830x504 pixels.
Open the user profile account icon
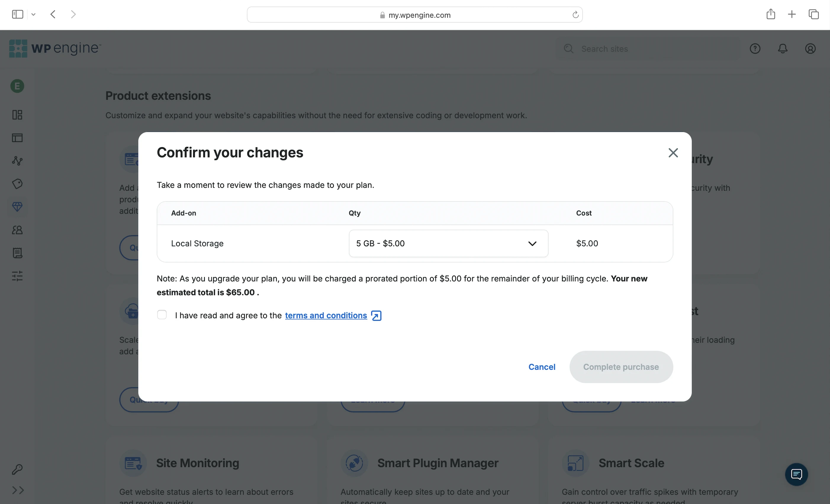point(810,49)
